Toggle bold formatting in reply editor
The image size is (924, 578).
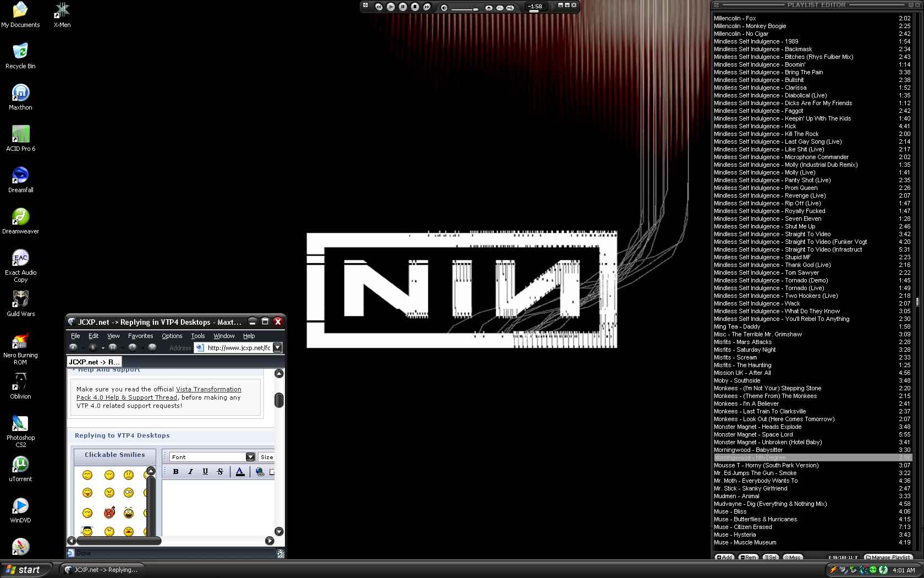175,471
